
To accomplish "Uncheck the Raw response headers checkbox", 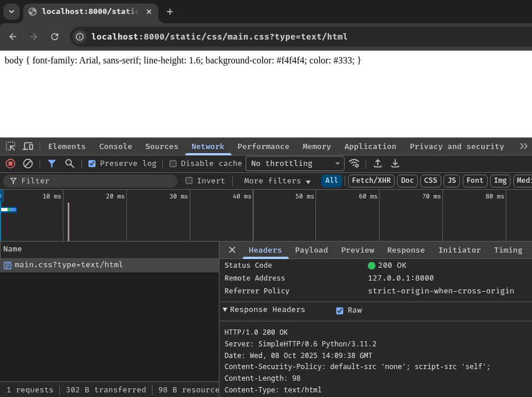I will tap(340, 310).
